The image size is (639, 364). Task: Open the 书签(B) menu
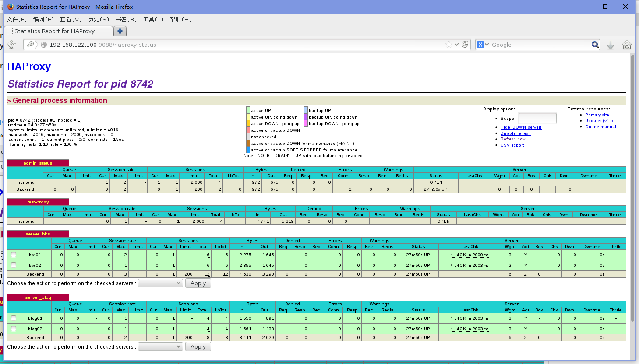[x=126, y=19]
